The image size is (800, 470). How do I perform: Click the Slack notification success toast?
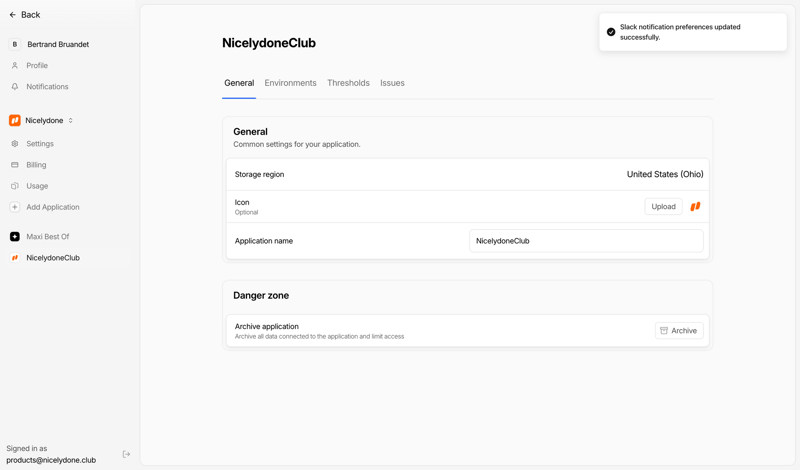693,32
